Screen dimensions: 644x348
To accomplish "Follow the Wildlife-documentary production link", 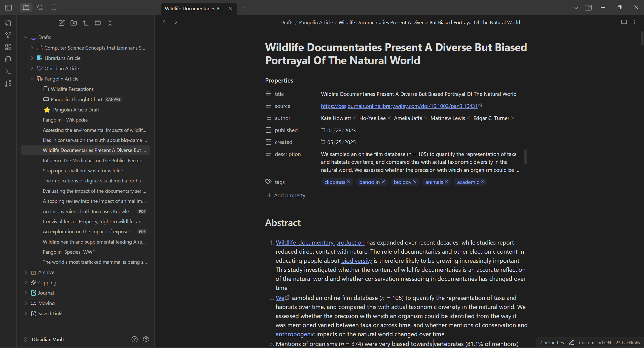I will coord(320,242).
